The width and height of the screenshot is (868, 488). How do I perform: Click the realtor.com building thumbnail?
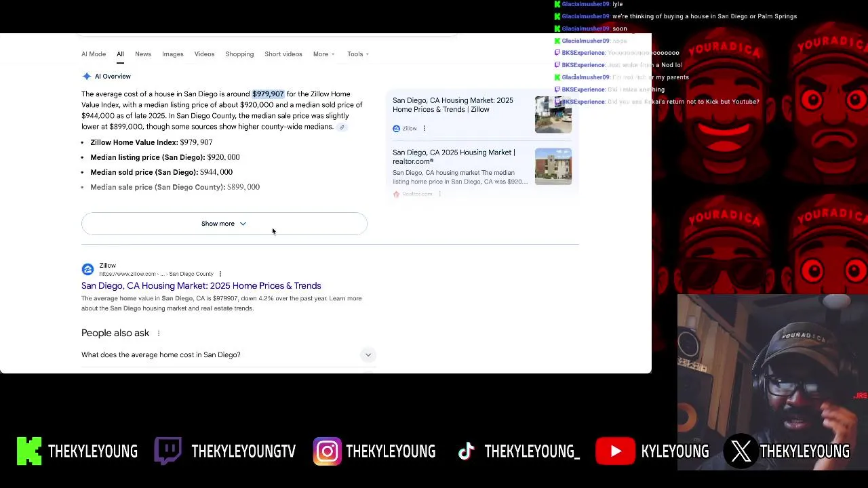tap(553, 167)
